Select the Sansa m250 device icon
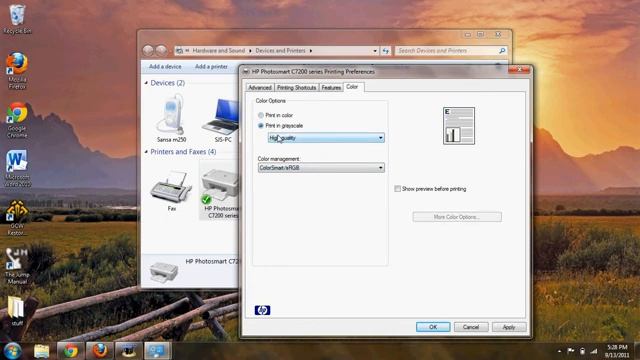This screenshot has width=640, height=360. coord(171,118)
